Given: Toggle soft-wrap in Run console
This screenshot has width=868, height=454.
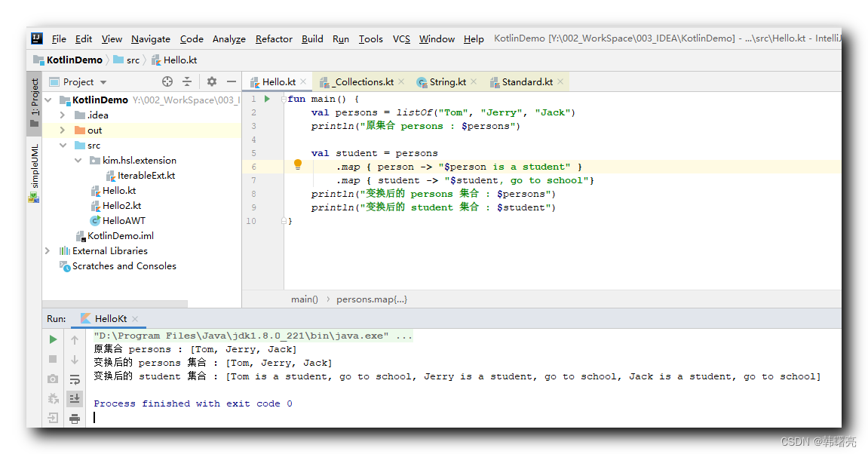Looking at the screenshot, I should click(75, 379).
